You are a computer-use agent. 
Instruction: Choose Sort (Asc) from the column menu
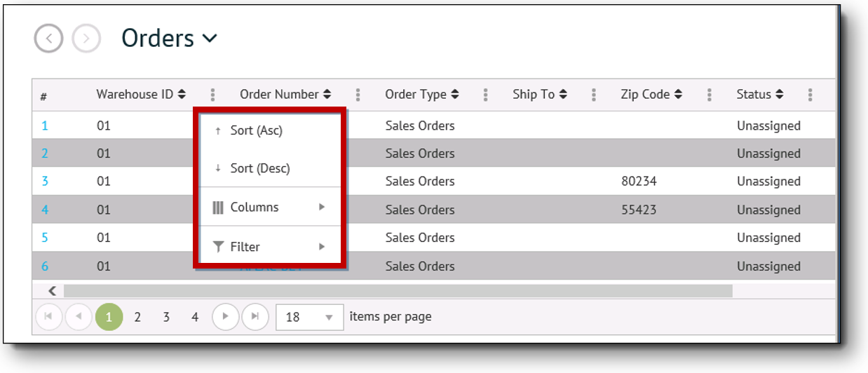[x=256, y=130]
